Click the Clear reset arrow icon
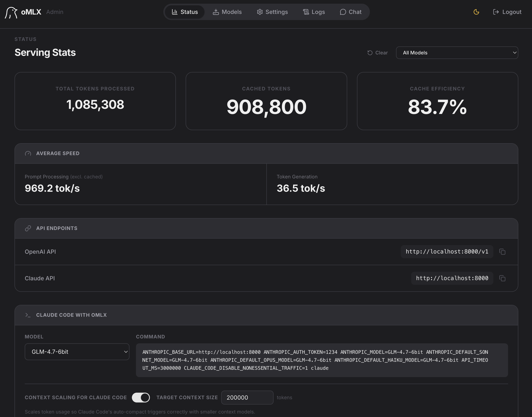Image resolution: width=532 pixels, height=417 pixels. tap(370, 53)
